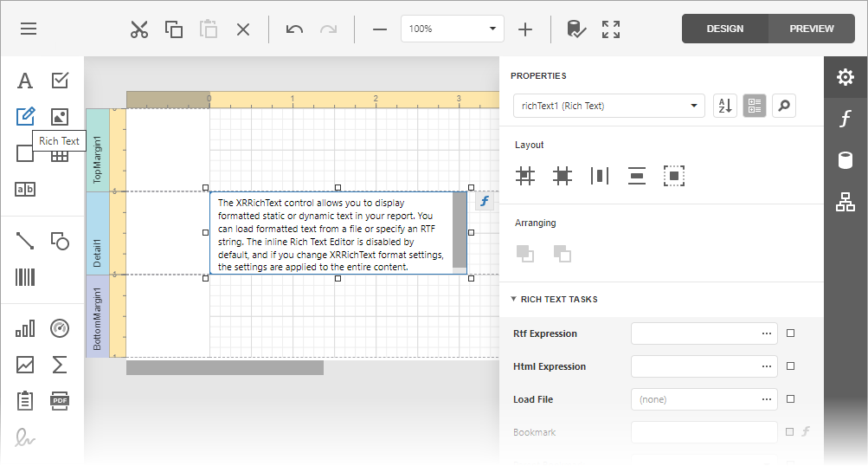Viewport: 868px width, 466px height.
Task: Select the BottomMargin1 band label
Action: 98,316
